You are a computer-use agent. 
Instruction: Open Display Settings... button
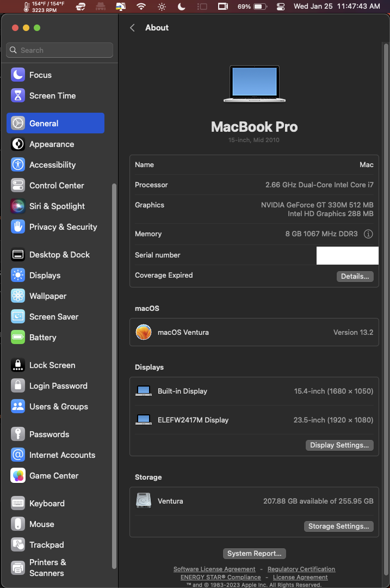click(339, 445)
